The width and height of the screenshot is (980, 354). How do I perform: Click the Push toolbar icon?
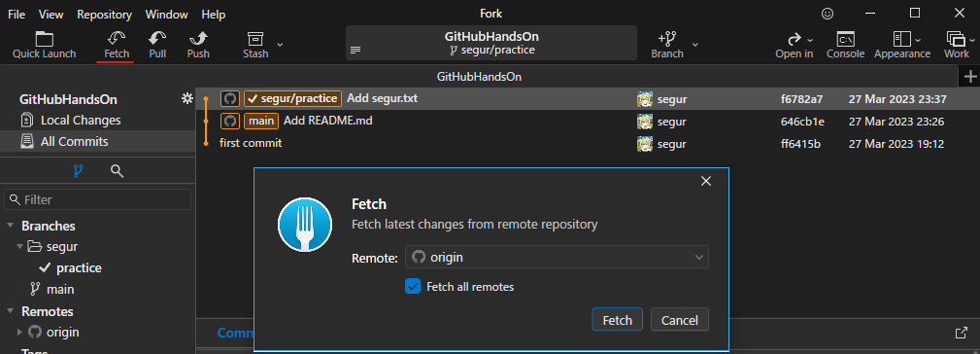198,45
